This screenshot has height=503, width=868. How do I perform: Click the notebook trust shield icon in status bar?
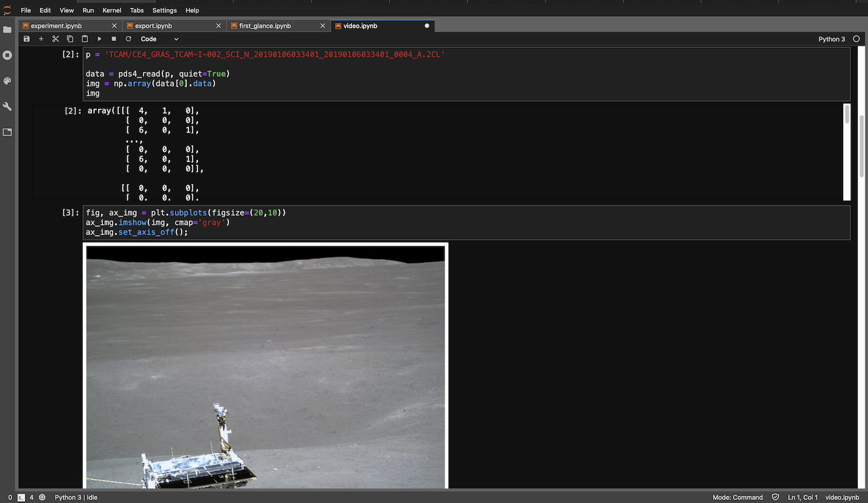(775, 498)
